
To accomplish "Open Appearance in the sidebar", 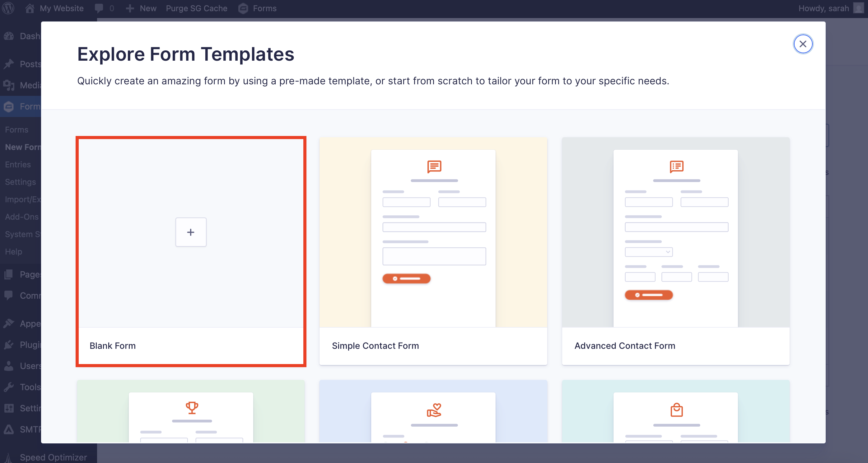I will 21,324.
